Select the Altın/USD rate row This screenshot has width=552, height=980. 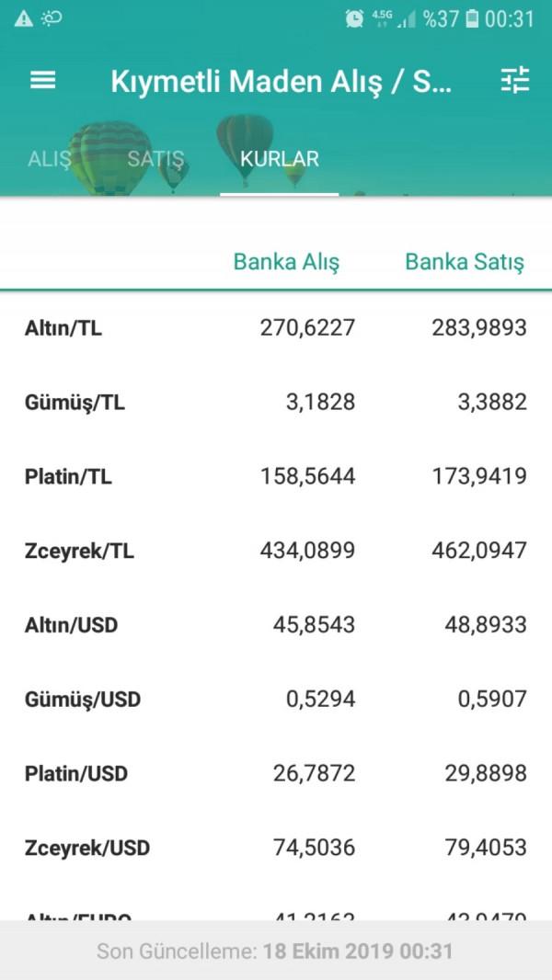276,625
